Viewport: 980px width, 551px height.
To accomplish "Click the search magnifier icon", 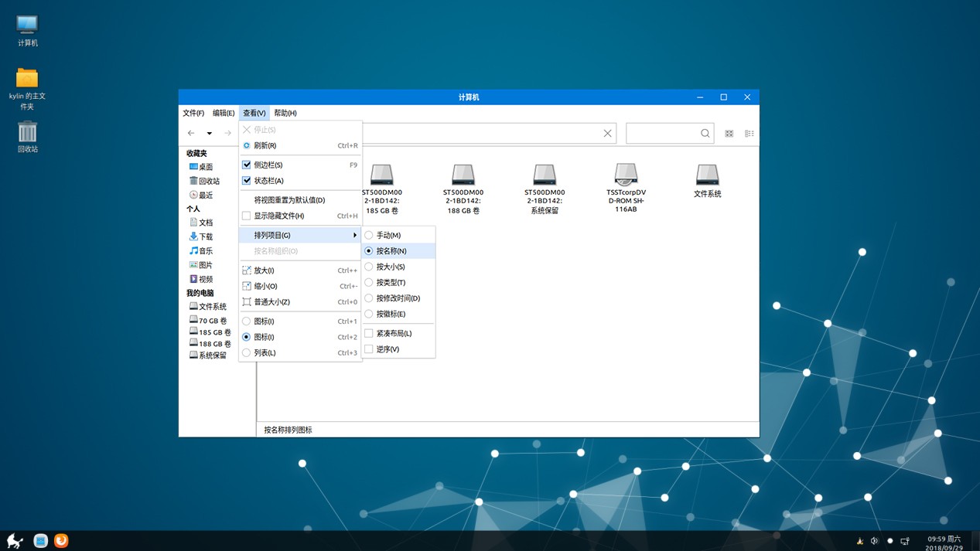I will click(x=705, y=134).
